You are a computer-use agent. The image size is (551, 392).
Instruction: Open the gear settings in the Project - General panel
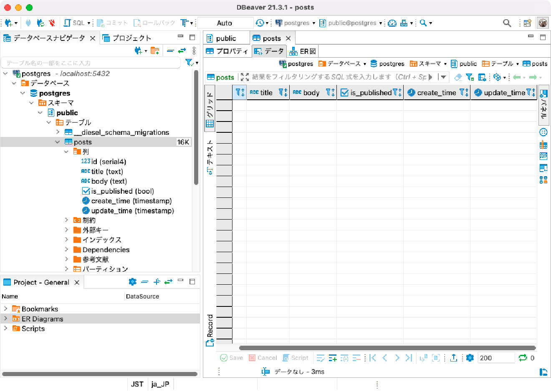(x=133, y=282)
